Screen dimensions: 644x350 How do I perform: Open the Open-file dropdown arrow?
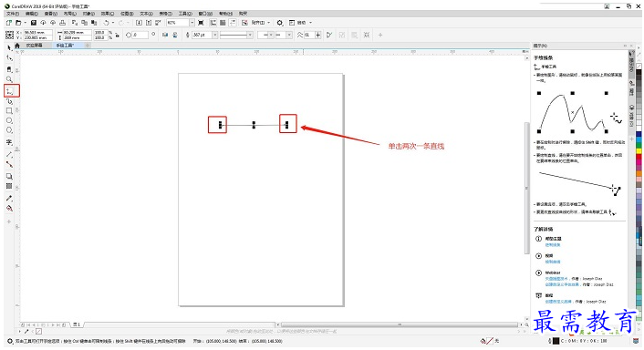pos(25,23)
